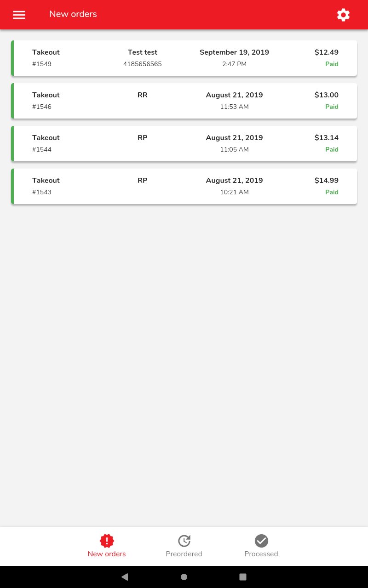The image size is (368, 588).
Task: Switch to the Preordered tab label
Action: pyautogui.click(x=184, y=554)
